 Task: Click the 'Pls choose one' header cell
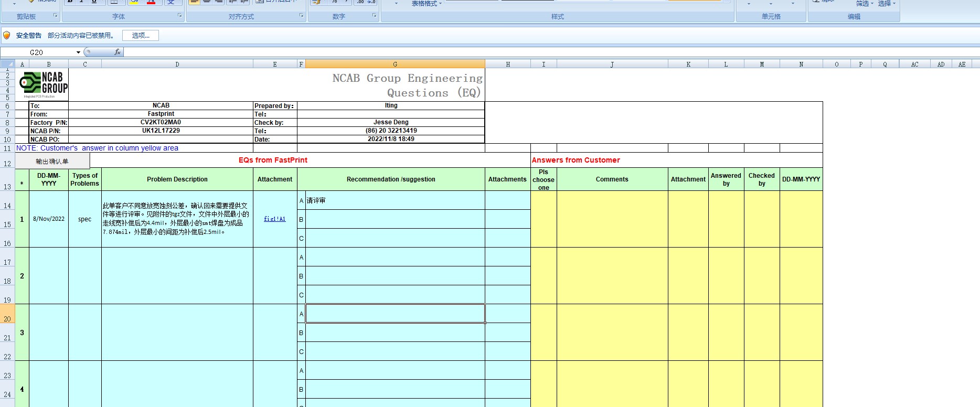click(544, 179)
